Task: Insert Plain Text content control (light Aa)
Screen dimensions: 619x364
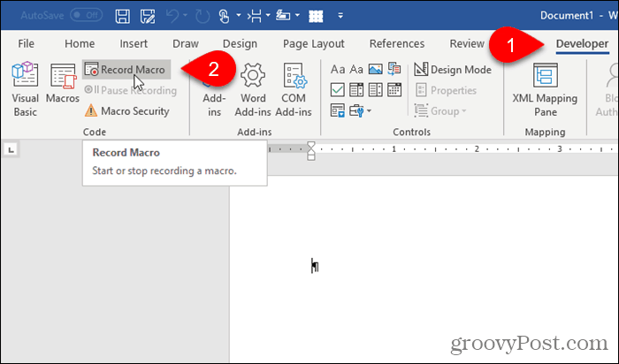Action: click(356, 70)
